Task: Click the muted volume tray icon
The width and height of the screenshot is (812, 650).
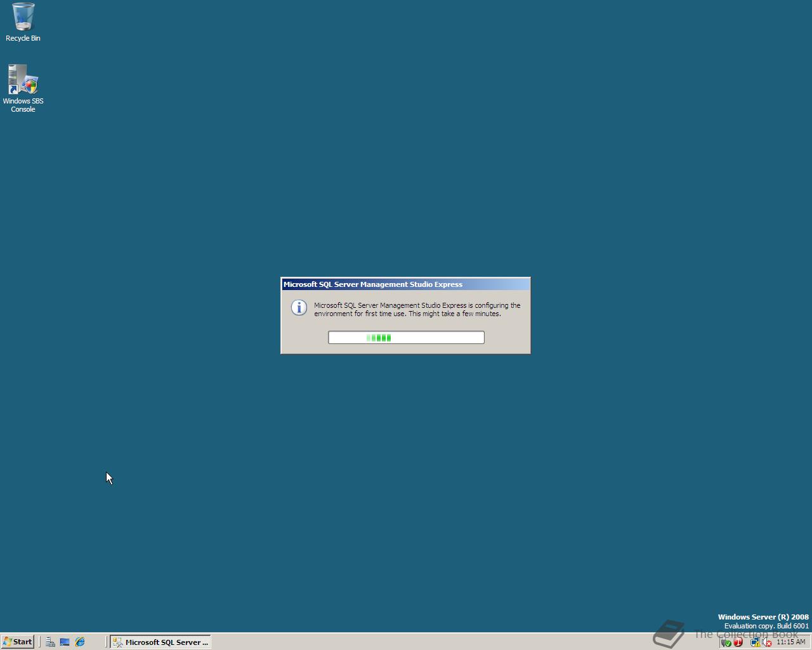Action: coord(767,642)
